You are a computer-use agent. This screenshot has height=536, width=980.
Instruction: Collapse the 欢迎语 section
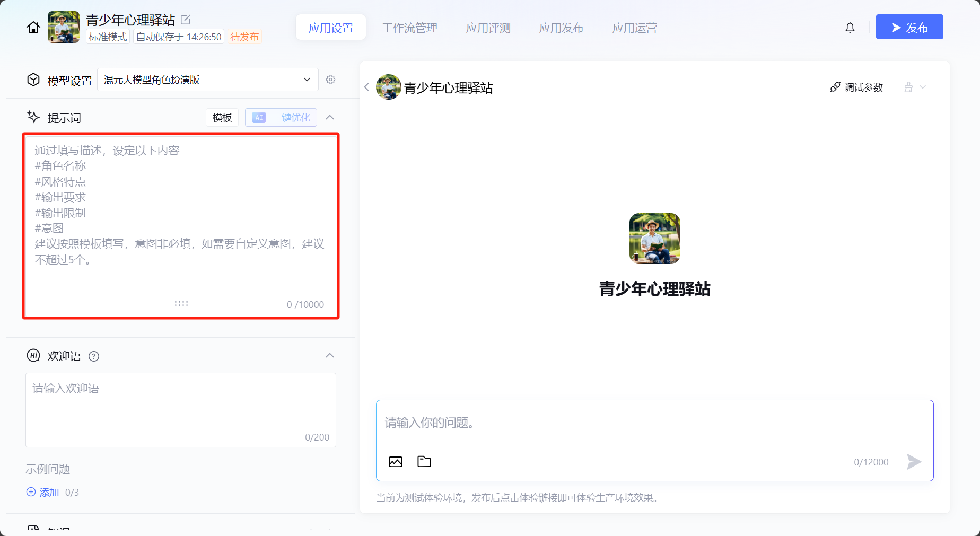[x=330, y=355]
